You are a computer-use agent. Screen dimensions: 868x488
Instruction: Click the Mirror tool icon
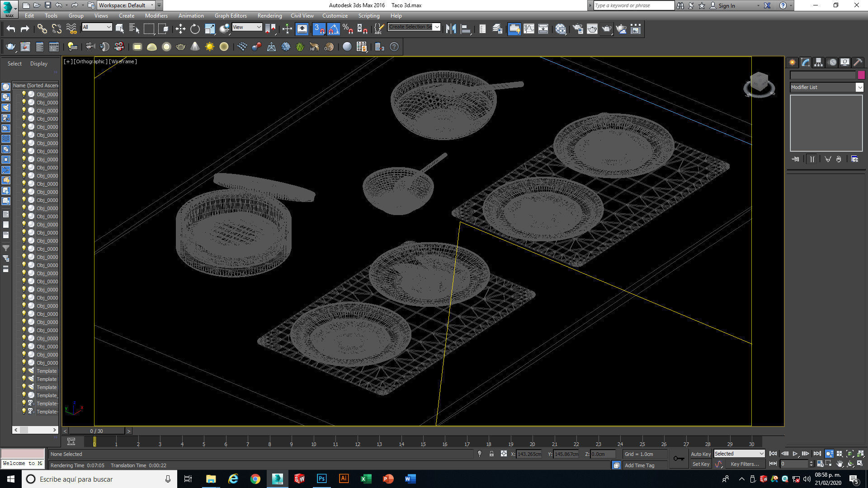tap(451, 29)
